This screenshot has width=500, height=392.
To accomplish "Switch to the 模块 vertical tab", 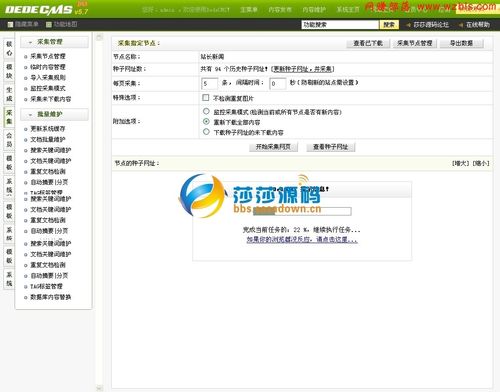I will click(9, 71).
